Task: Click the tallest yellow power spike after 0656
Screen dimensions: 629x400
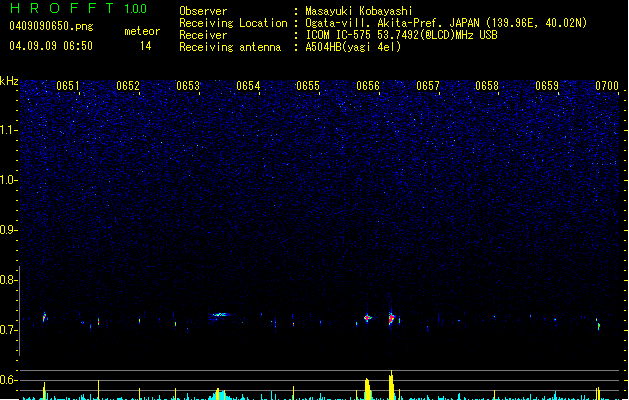Action: pos(392,385)
